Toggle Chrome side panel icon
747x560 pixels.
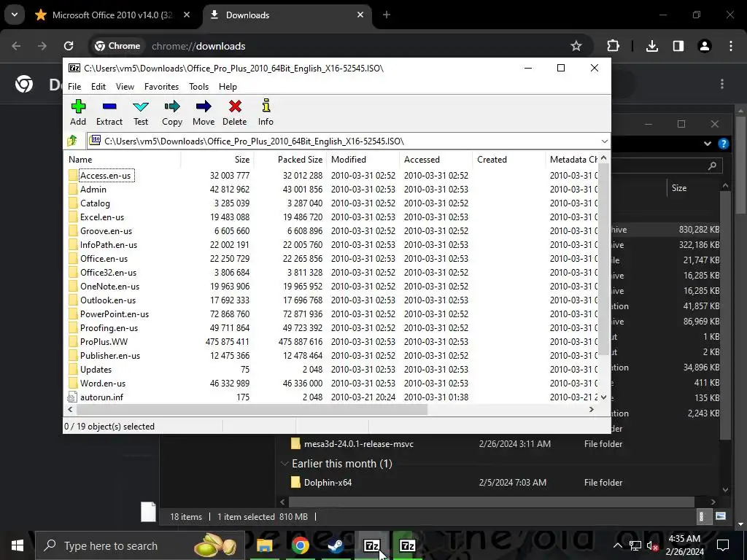pyautogui.click(x=678, y=46)
